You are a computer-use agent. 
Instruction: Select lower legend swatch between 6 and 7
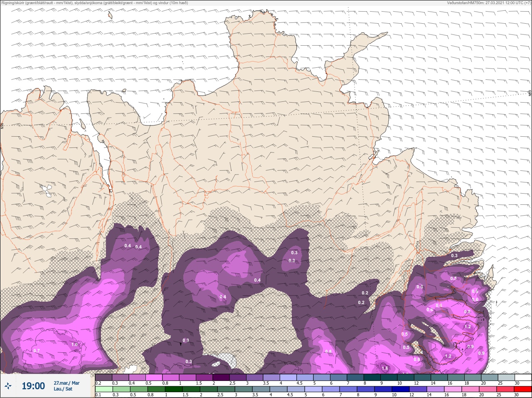pyautogui.click(x=331, y=389)
